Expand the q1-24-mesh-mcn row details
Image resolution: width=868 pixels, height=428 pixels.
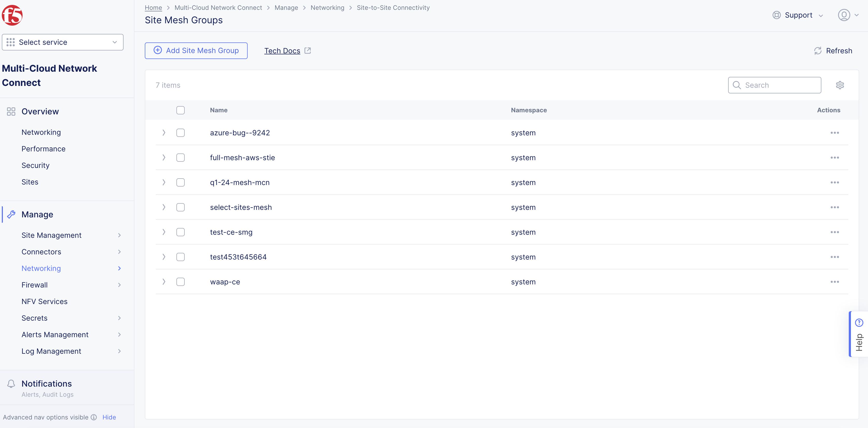[x=164, y=182]
